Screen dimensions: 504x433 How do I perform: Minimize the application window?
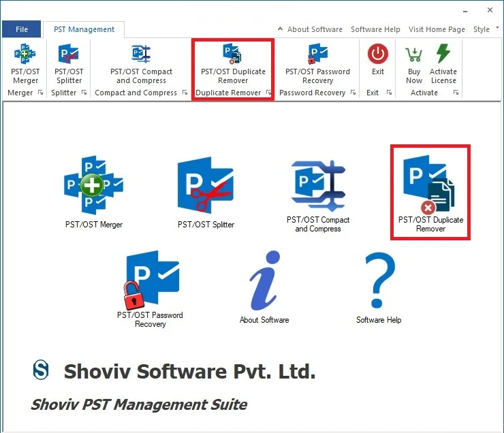(x=465, y=11)
